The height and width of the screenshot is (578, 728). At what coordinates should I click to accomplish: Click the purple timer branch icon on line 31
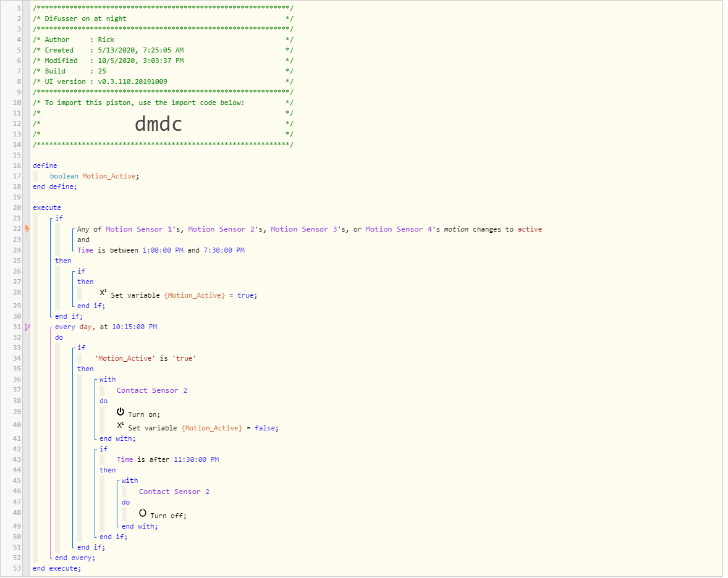pyautogui.click(x=27, y=327)
